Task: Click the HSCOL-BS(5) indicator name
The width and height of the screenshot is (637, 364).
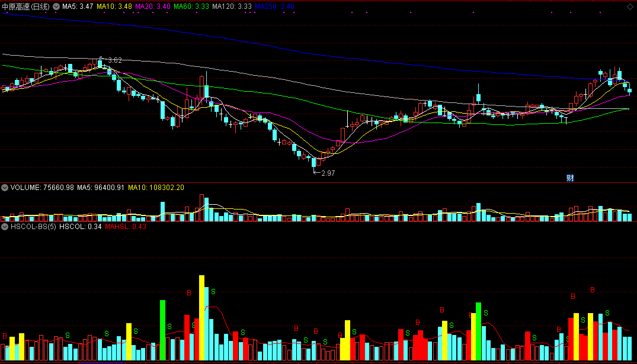Action: click(33, 227)
